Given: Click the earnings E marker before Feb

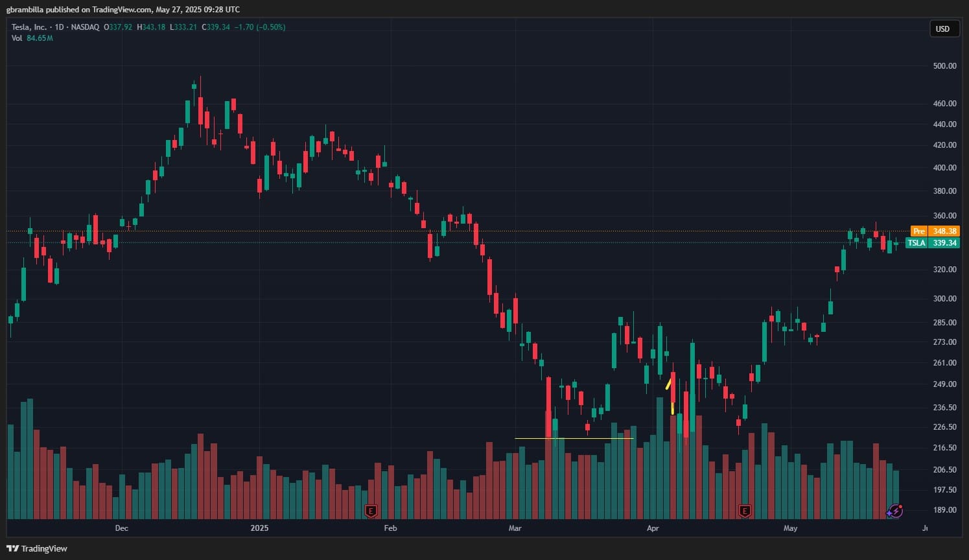Looking at the screenshot, I should [371, 511].
